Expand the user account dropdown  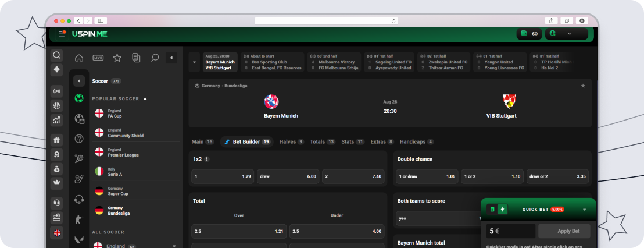pos(566,34)
